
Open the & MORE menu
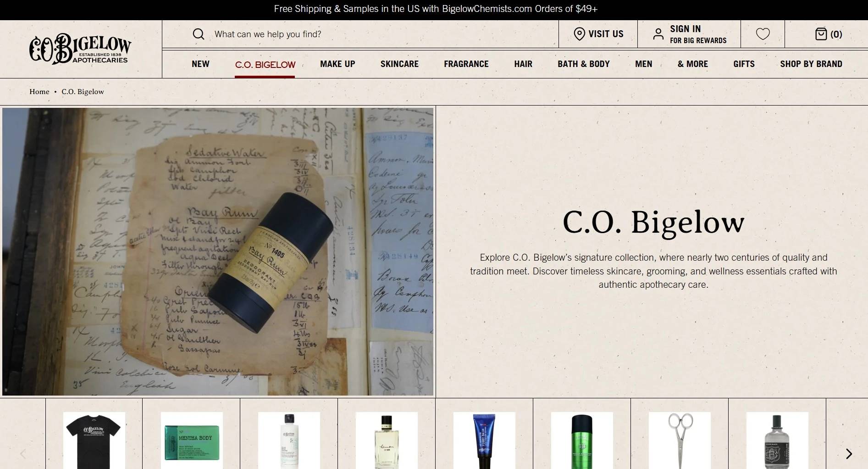pyautogui.click(x=693, y=64)
